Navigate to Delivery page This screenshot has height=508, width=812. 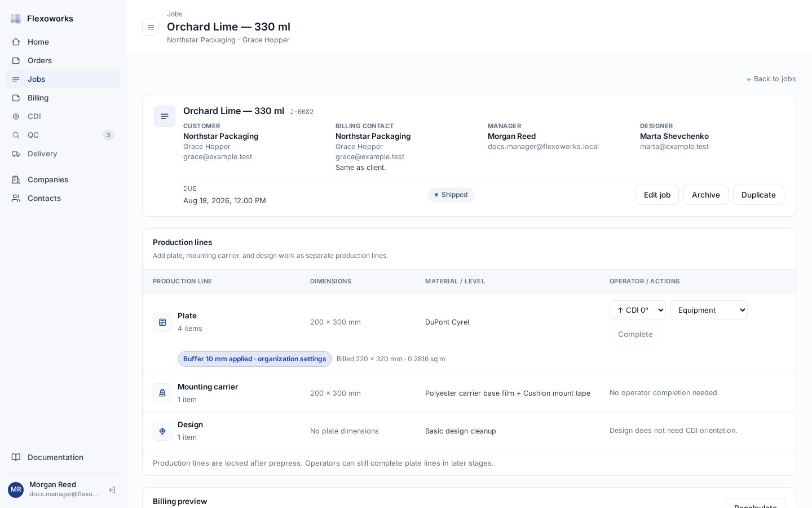coord(63,154)
